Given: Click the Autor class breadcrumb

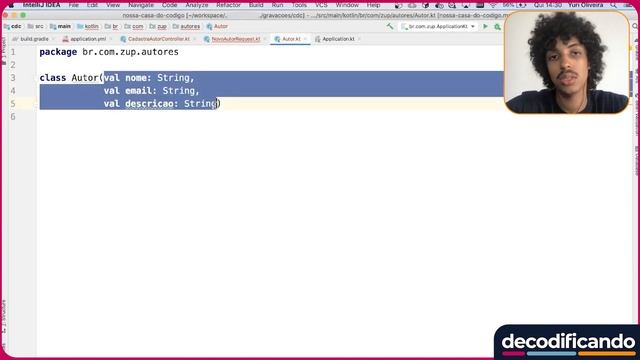Looking at the screenshot, I should click(x=217, y=27).
